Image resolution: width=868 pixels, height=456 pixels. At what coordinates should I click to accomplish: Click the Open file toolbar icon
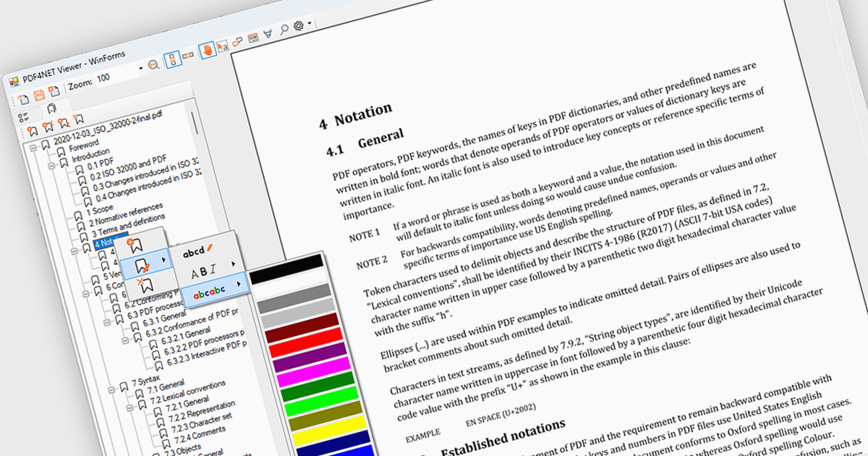pos(24,99)
